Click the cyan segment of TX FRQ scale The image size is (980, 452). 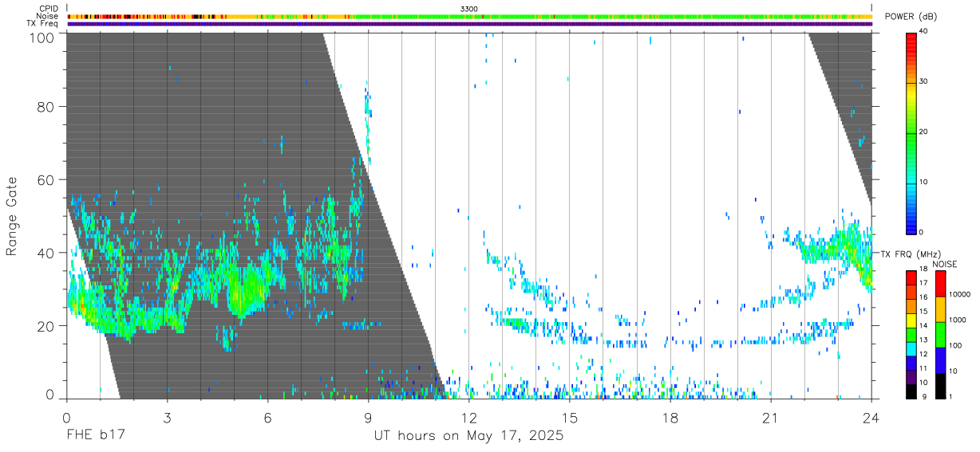(x=911, y=348)
